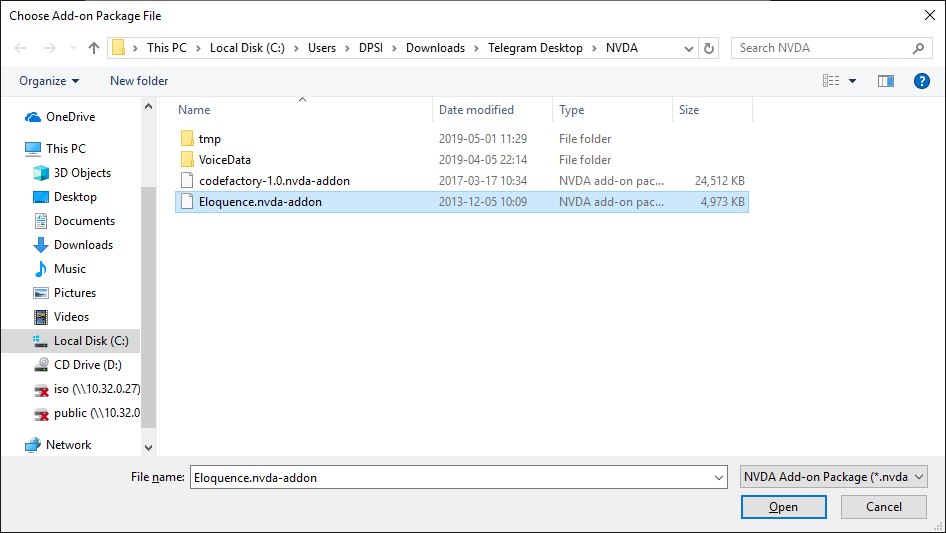This screenshot has height=533, width=946.
Task: Expand the File name history dropdown
Action: click(719, 477)
